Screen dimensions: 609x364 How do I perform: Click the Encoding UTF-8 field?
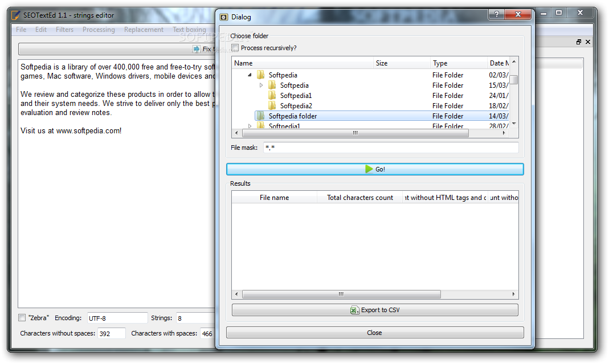coord(117,318)
